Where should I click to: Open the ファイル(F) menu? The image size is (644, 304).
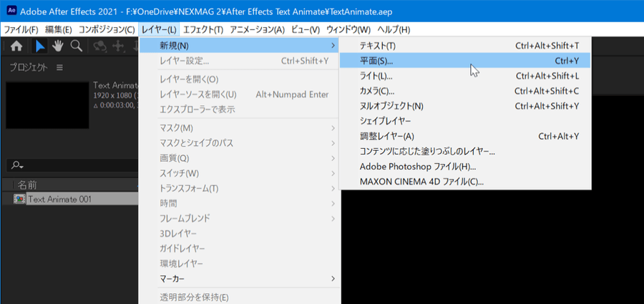(21, 29)
